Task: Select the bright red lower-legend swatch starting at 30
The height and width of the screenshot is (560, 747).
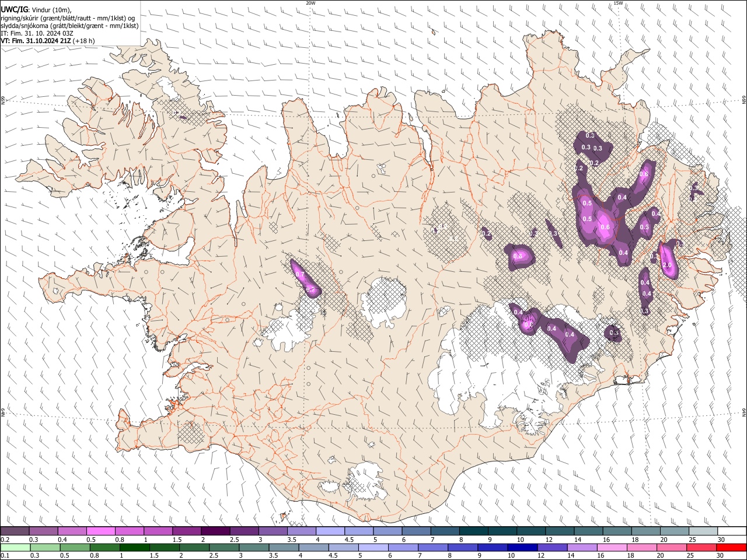Action: (731, 547)
